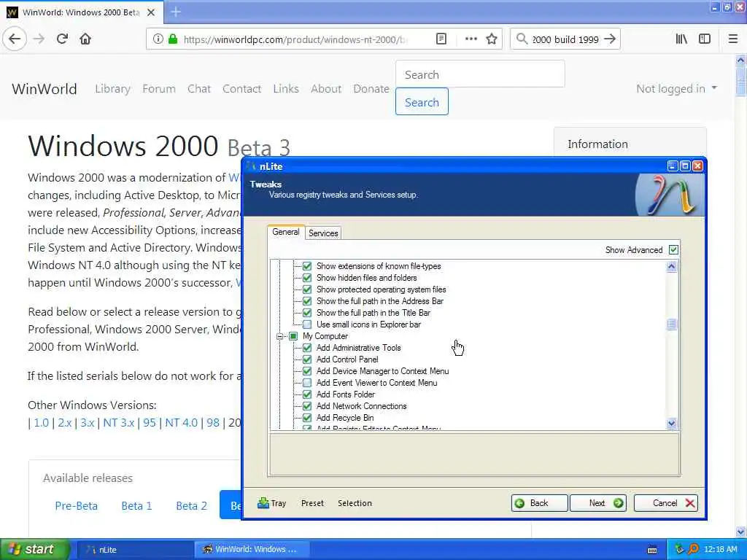Open the Firefox hamburger menu
Viewport: 747px width, 560px height.
pyautogui.click(x=733, y=39)
